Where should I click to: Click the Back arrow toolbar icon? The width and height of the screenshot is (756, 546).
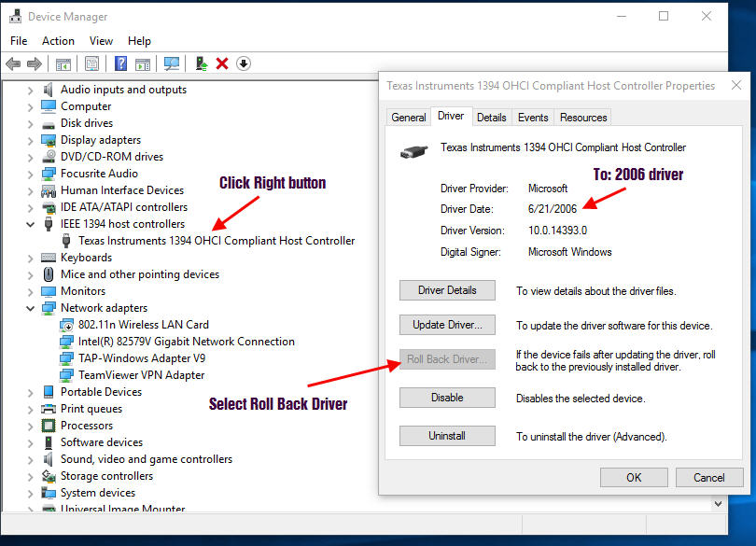tap(13, 63)
